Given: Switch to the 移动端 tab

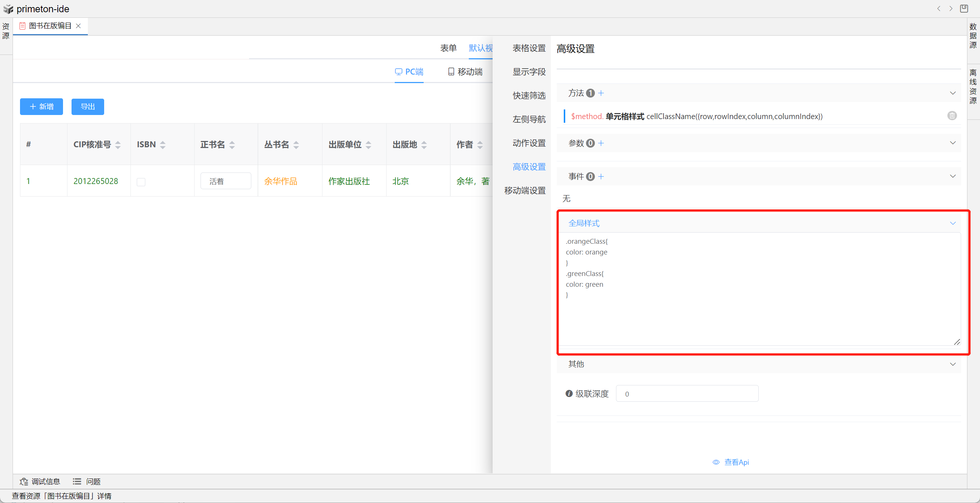Looking at the screenshot, I should click(465, 72).
